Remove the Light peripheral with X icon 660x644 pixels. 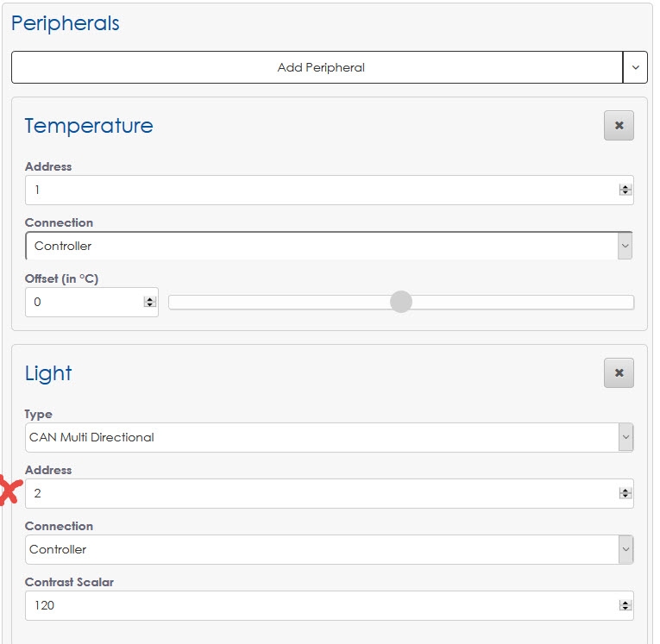[619, 373]
